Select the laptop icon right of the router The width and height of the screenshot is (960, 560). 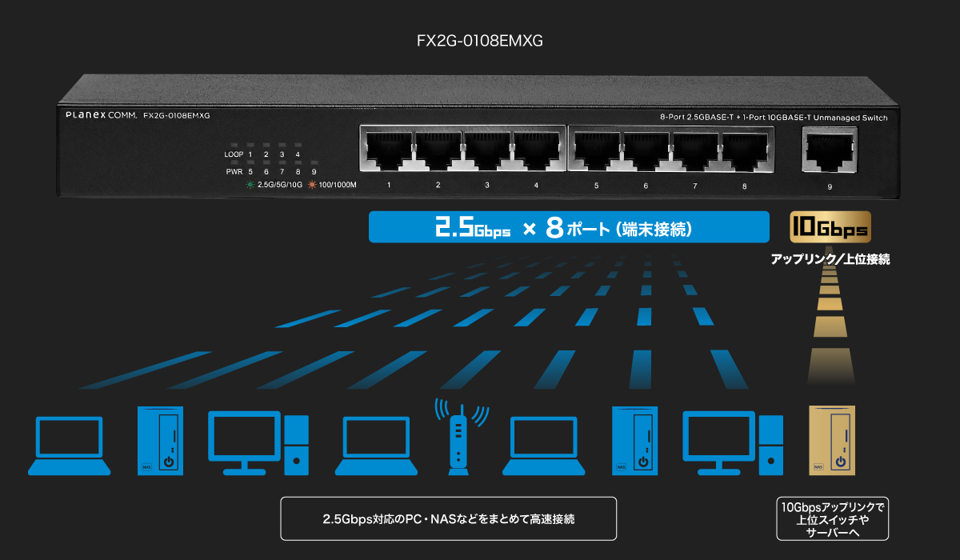(542, 446)
